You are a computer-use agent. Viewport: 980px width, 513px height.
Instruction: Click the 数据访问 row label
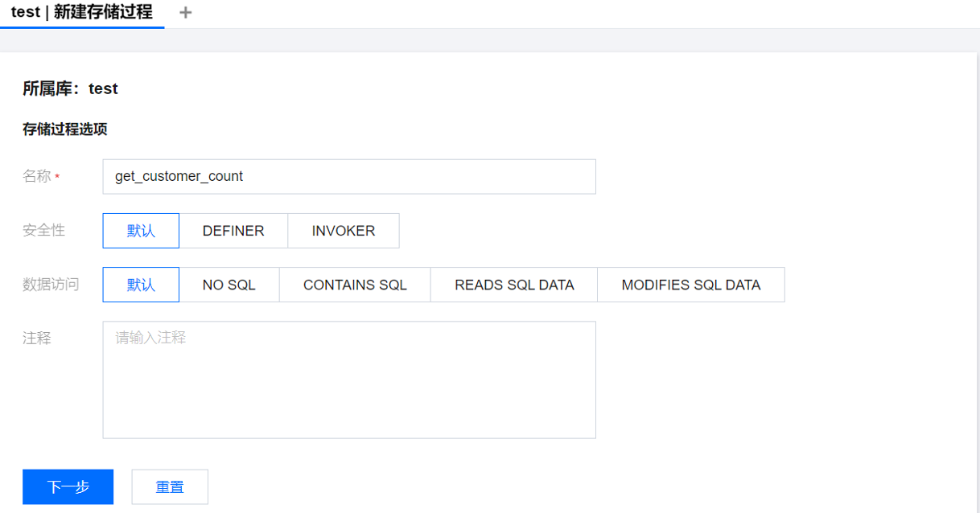(51, 284)
